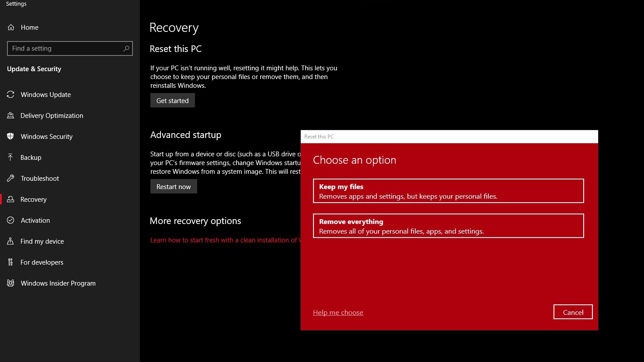Screen dimensions: 644x362
Task: Click the Troubleshoot wrench icon
Action: (11, 179)
